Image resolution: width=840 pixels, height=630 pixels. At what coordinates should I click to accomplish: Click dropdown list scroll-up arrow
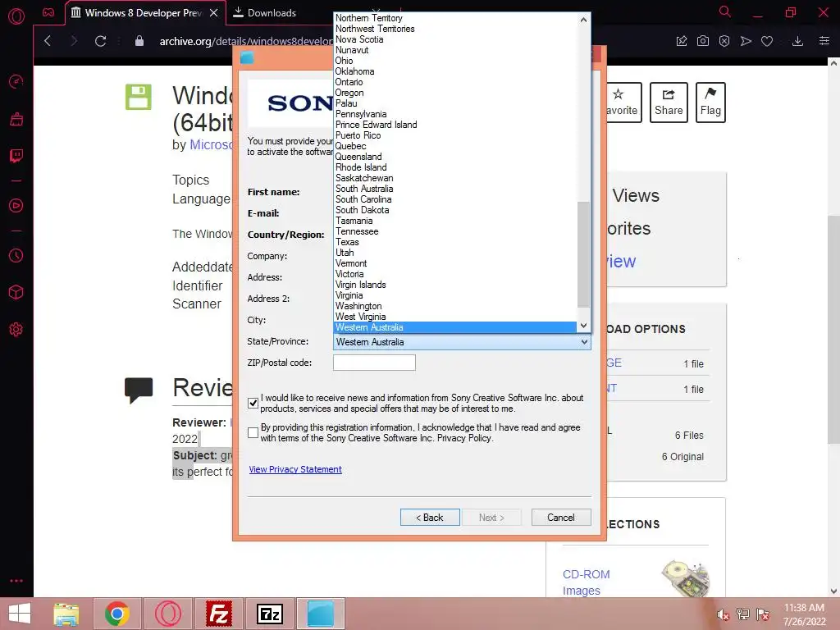(583, 20)
